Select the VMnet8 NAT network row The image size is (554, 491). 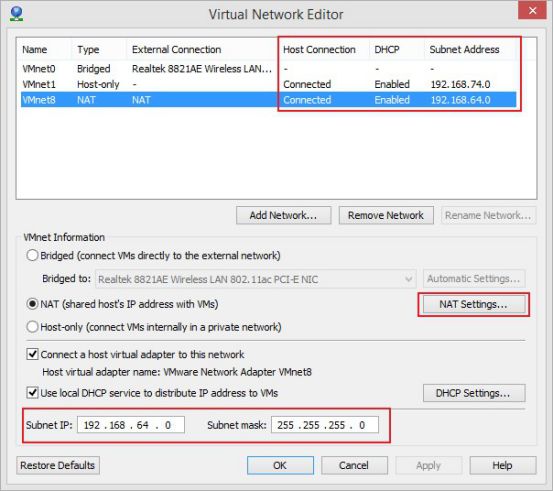269,100
